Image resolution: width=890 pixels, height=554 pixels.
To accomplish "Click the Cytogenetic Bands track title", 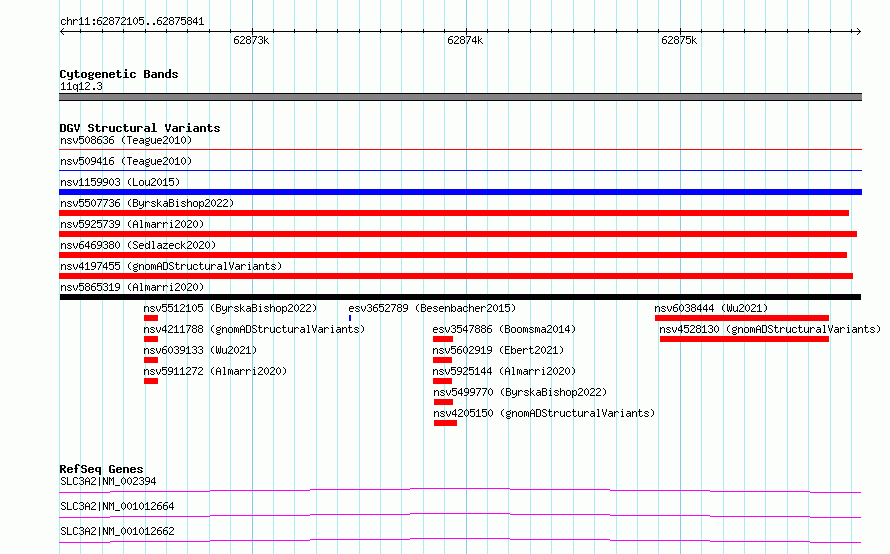I will pyautogui.click(x=119, y=74).
